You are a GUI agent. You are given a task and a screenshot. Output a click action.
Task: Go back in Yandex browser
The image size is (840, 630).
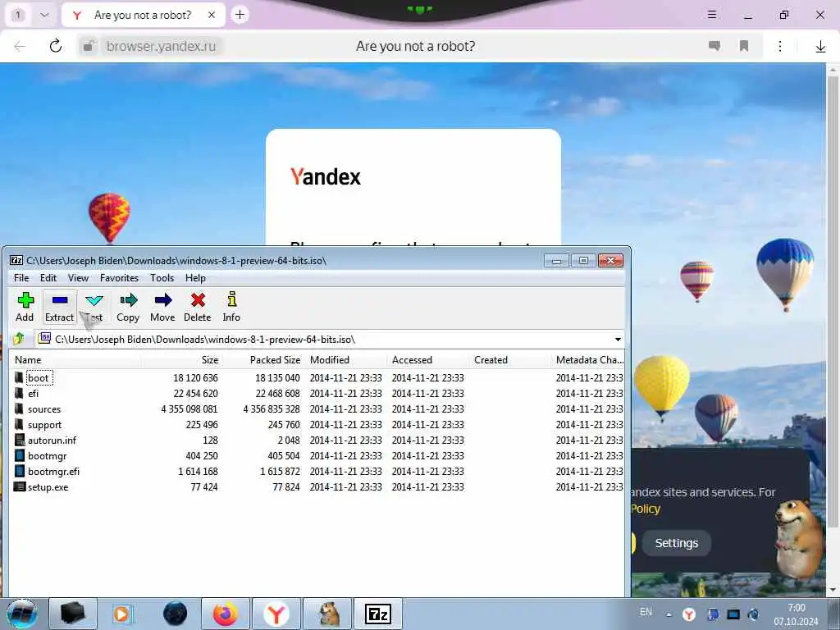click(20, 46)
